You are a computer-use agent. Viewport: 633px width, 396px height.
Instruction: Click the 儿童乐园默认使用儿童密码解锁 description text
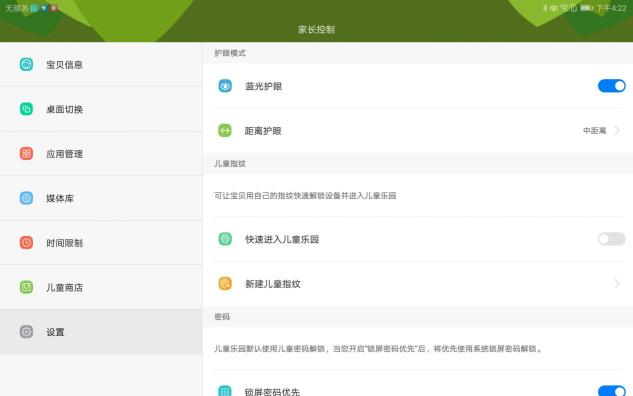pos(378,348)
